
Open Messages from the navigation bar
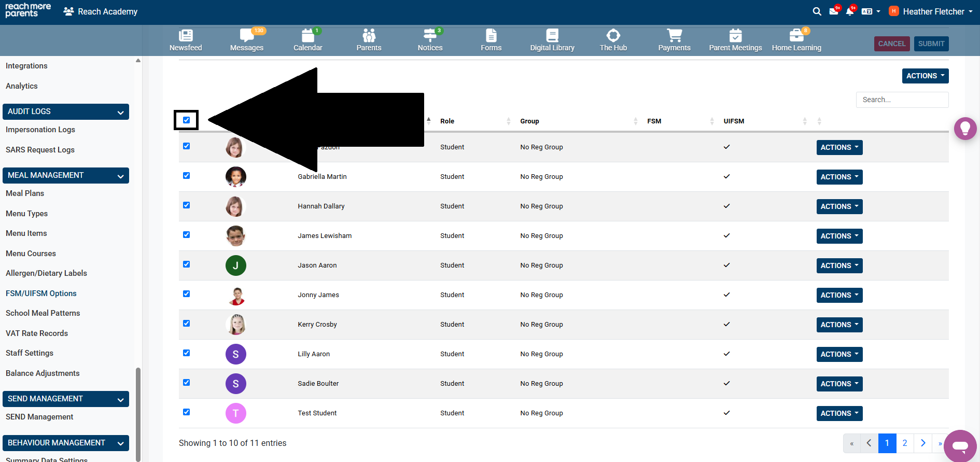[x=246, y=36]
